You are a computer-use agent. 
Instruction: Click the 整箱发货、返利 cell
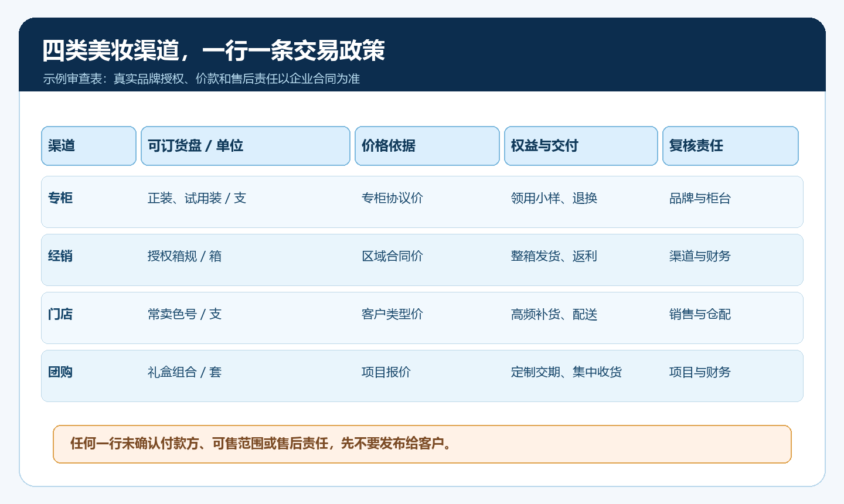[554, 256]
